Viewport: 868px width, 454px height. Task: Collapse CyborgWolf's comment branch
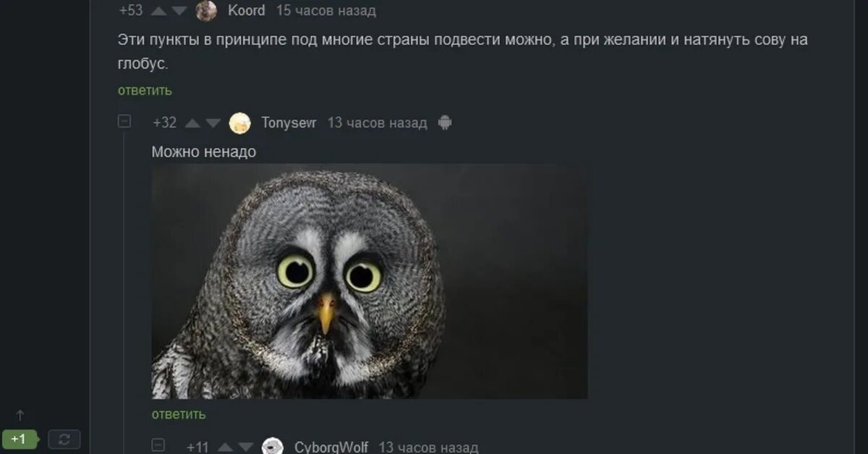pyautogui.click(x=158, y=445)
